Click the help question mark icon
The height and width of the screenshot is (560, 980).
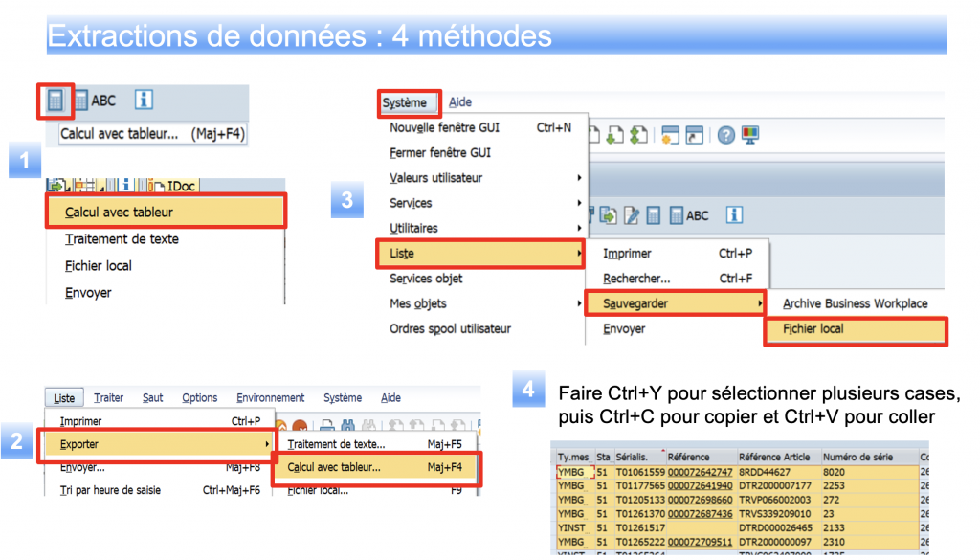click(725, 135)
